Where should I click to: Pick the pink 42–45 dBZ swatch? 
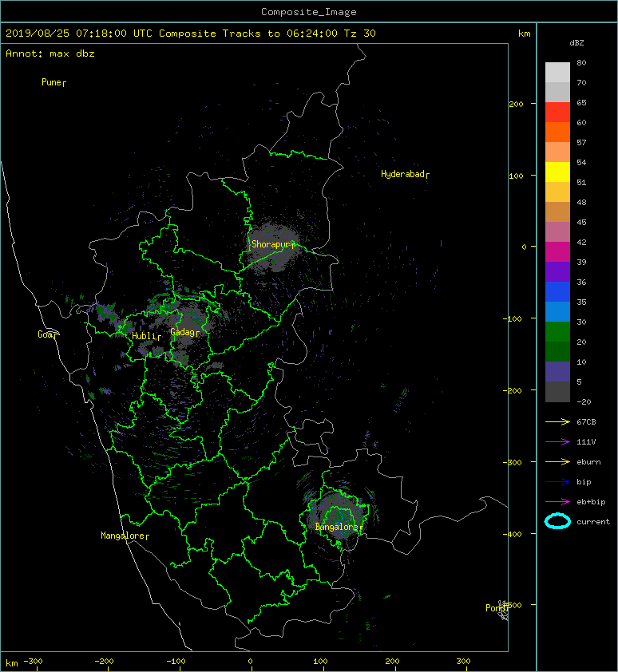tap(557, 232)
